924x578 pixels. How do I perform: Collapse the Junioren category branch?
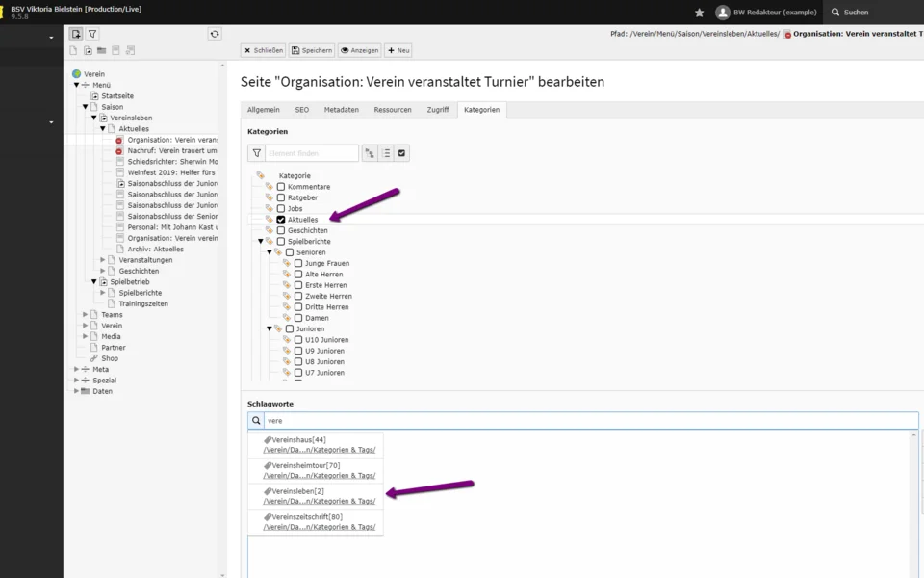[x=269, y=329]
